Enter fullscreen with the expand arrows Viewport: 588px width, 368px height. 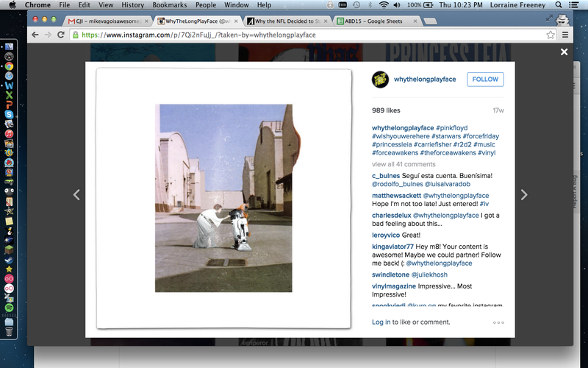[x=549, y=18]
